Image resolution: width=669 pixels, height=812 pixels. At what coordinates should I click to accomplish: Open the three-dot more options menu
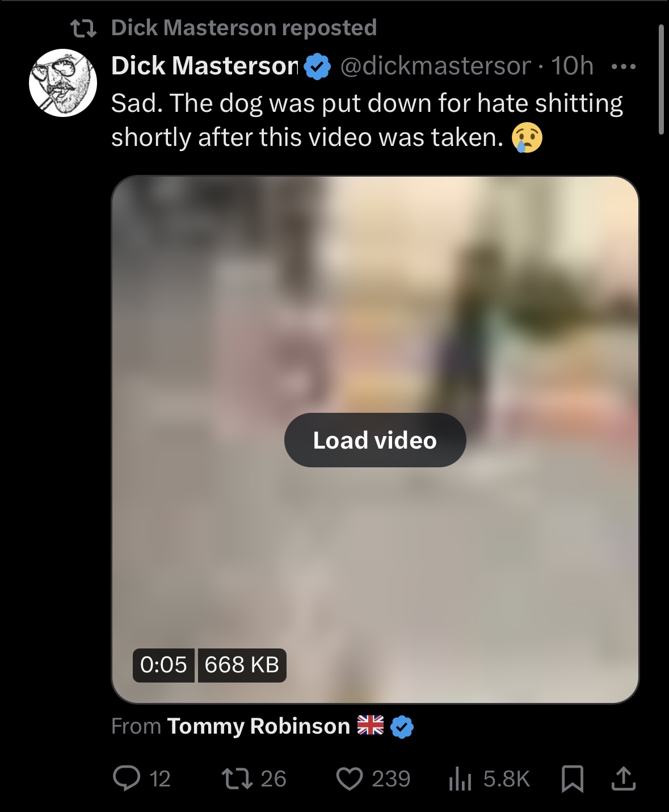tap(624, 66)
